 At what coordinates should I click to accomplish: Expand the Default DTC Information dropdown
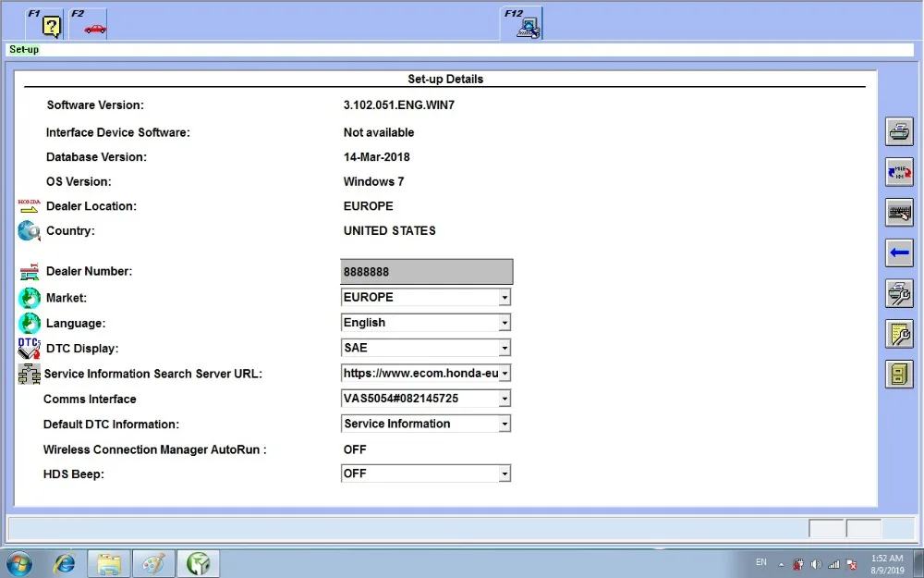[505, 424]
